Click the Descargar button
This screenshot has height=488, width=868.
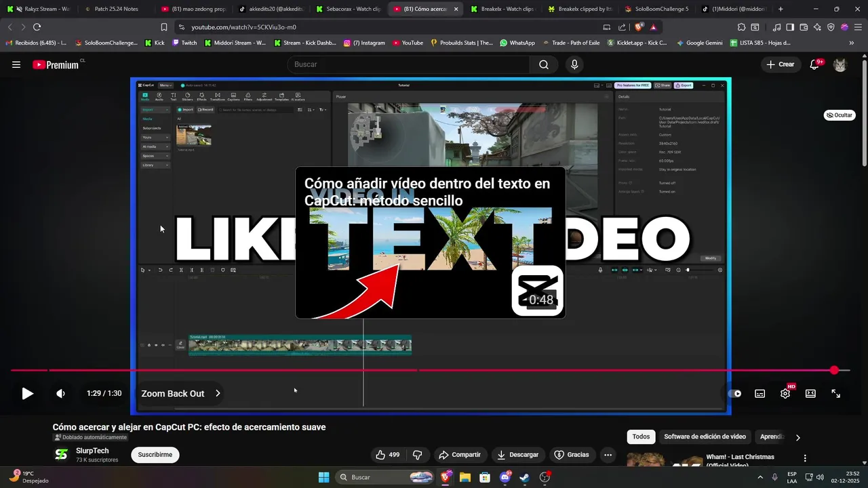[x=517, y=455]
